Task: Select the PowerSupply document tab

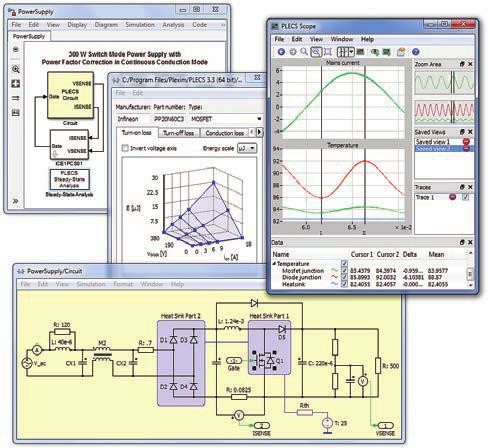Action: (x=29, y=36)
